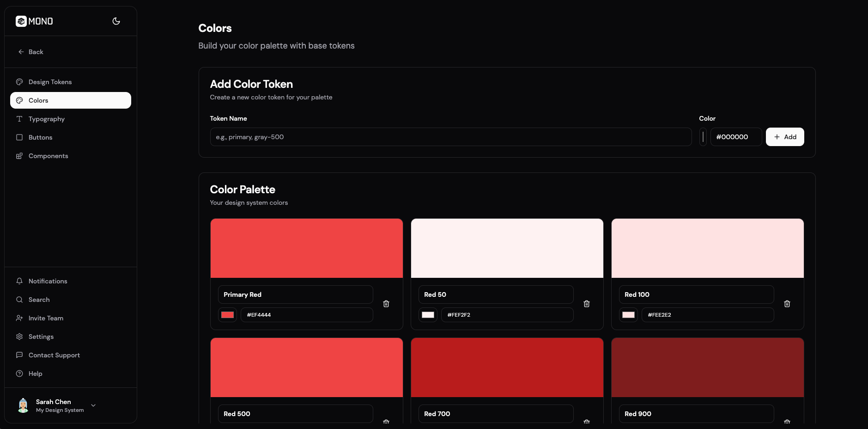The width and height of the screenshot is (868, 429).
Task: Switch to the Components section
Action: point(48,156)
